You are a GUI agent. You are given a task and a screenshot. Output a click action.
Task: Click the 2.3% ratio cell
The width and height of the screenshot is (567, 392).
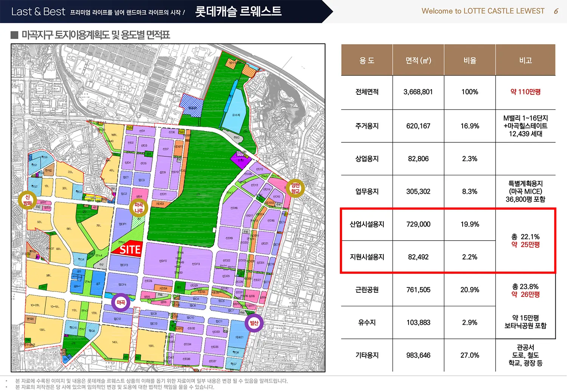coord(470,159)
